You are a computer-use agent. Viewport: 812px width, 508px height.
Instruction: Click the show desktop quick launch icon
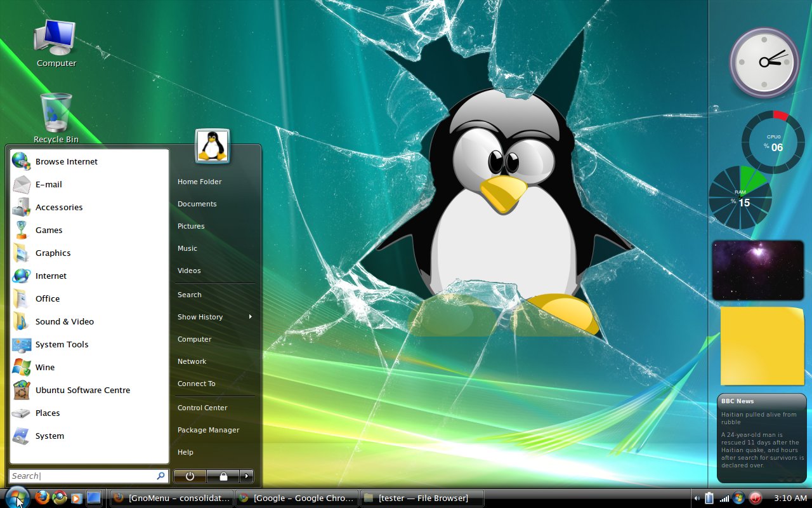point(94,498)
